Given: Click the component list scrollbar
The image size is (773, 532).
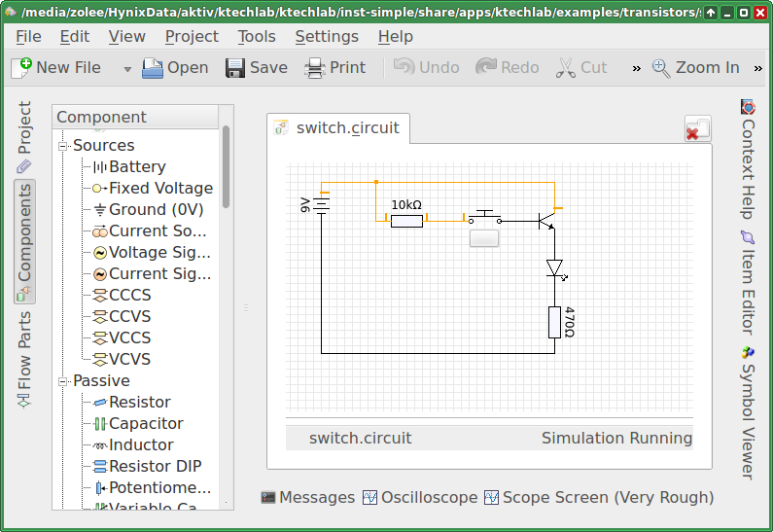Looking at the screenshot, I should click(x=226, y=167).
